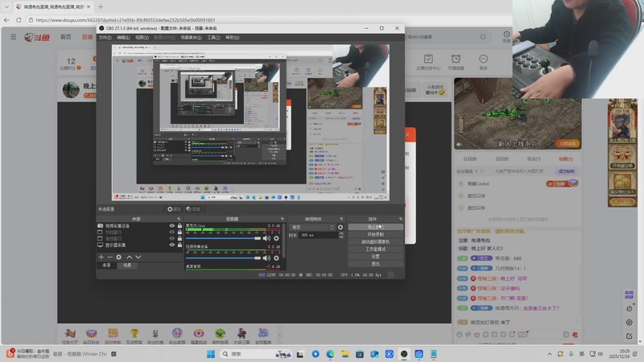Screen dimensions: 644x362
Task: Open OBS 工具(T) menu
Action: (x=213, y=37)
